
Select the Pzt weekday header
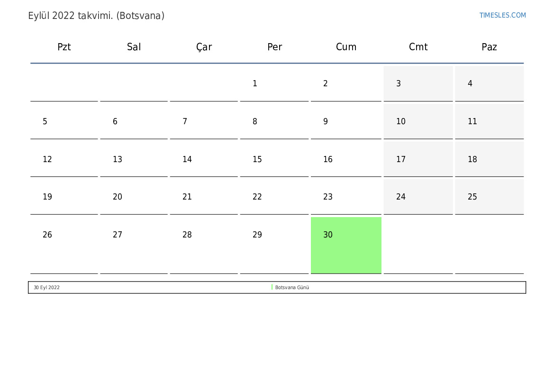(64, 47)
